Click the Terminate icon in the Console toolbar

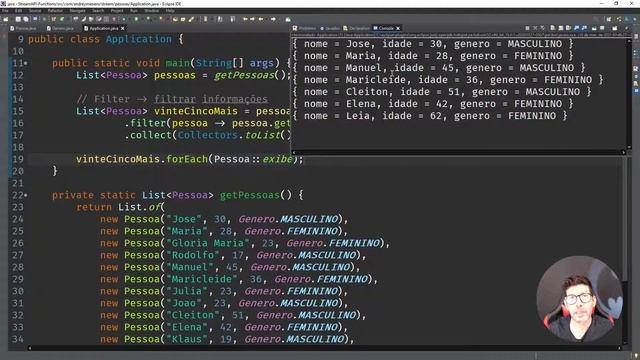527,28
